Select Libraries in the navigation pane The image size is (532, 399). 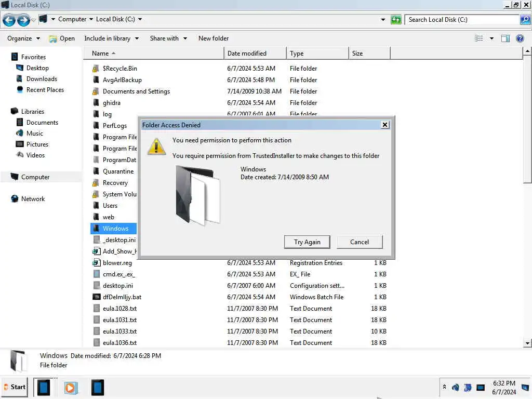pos(33,112)
